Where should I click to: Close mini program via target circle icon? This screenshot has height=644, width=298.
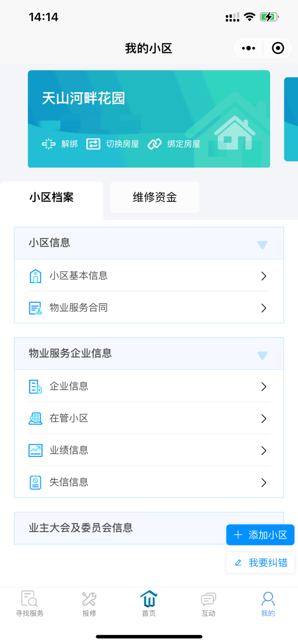(278, 48)
